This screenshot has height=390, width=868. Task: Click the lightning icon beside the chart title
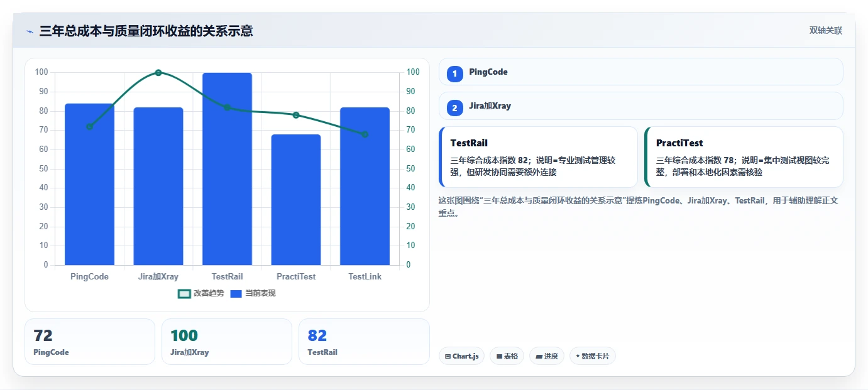pos(30,31)
